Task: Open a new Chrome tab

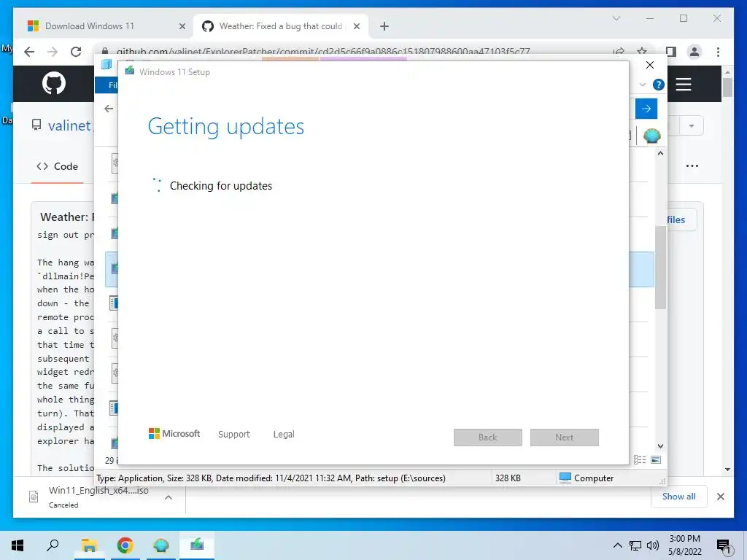Action: pos(384,26)
